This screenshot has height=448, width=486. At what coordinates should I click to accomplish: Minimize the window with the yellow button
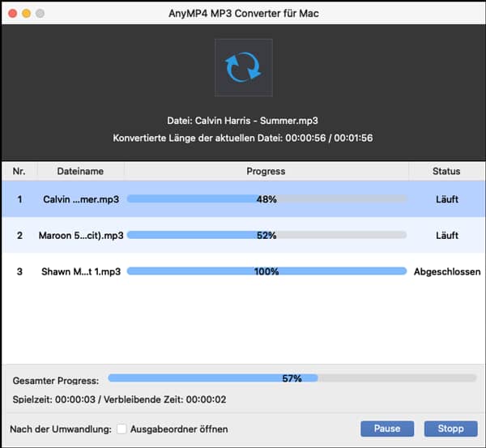[x=27, y=13]
